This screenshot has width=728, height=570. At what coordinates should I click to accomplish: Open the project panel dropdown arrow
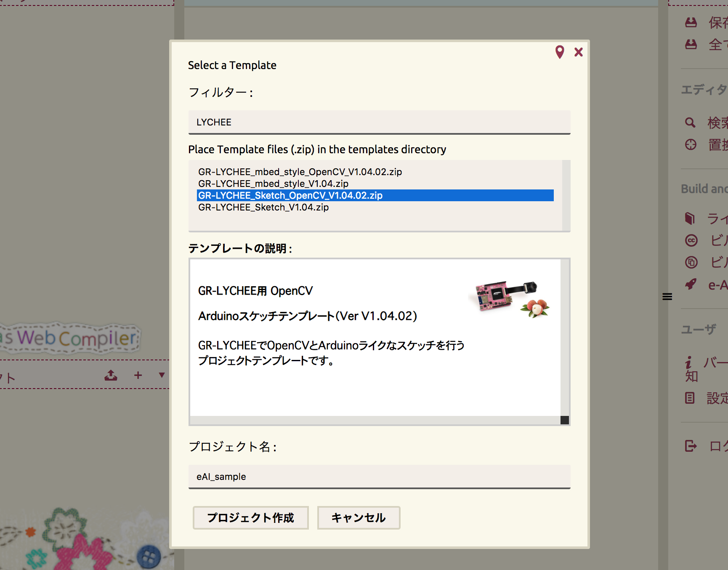pos(162,375)
